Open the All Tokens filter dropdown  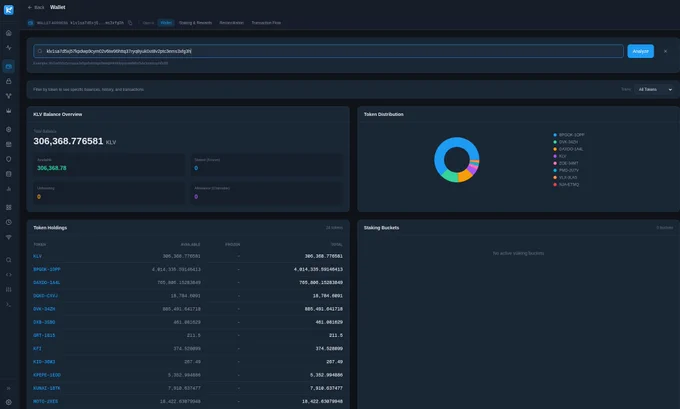tap(655, 89)
